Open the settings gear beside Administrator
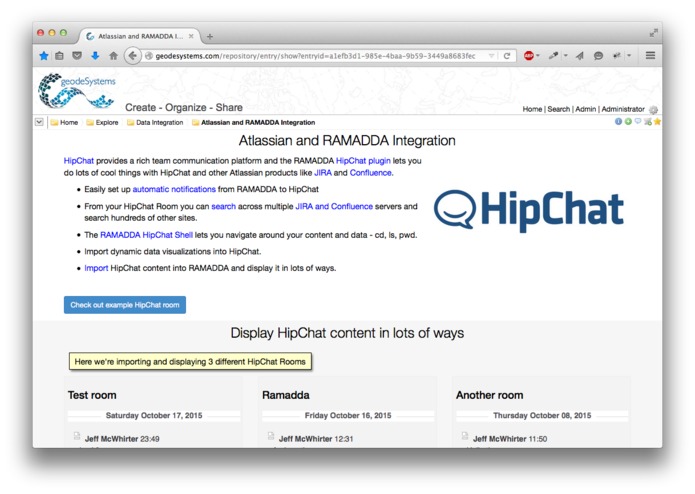 pyautogui.click(x=653, y=109)
